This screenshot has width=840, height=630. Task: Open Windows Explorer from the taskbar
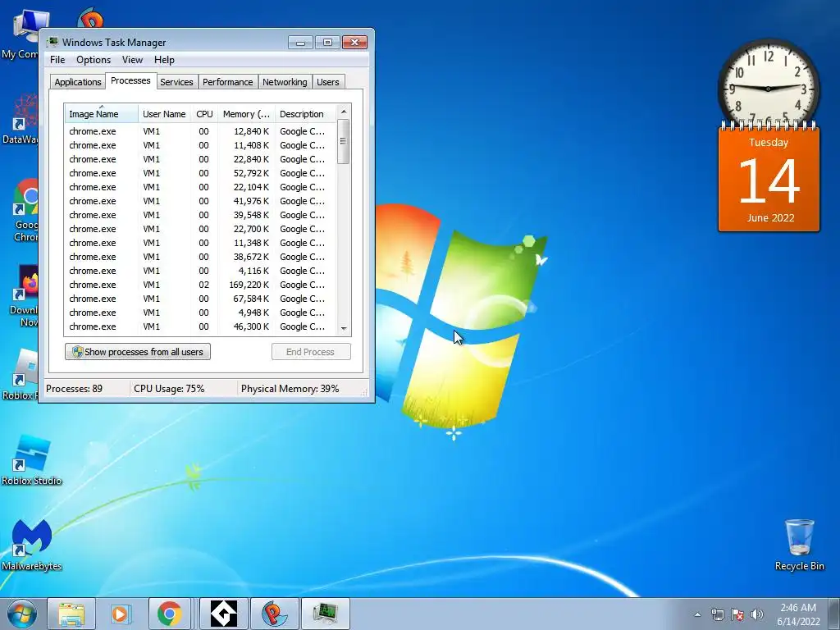pos(71,614)
